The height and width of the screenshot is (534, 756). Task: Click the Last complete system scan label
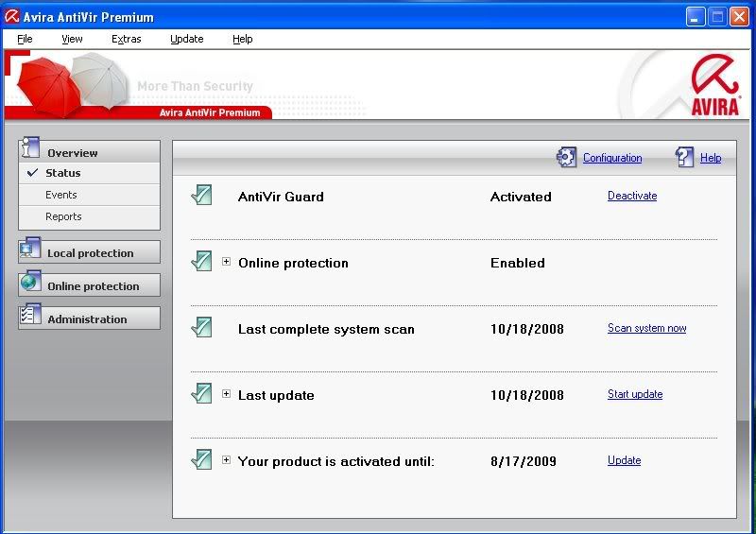click(x=326, y=330)
